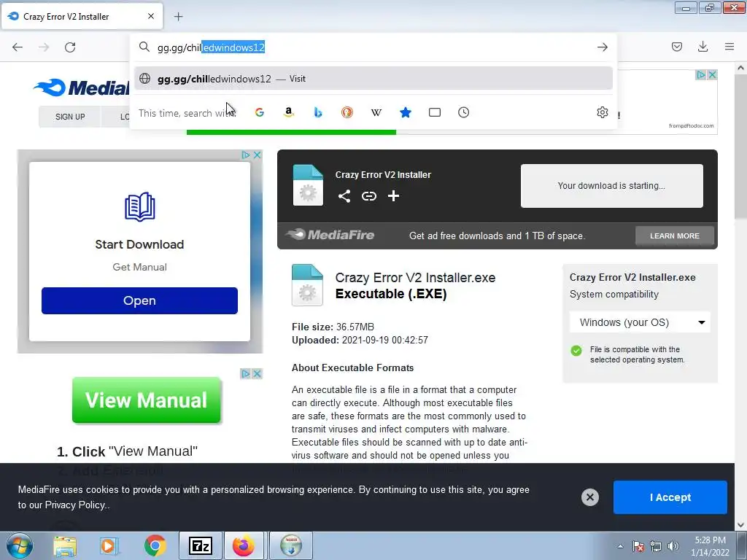This screenshot has width=747, height=560.
Task: Copy link icon for Crazy Error V2 Installer
Action: [x=368, y=195]
